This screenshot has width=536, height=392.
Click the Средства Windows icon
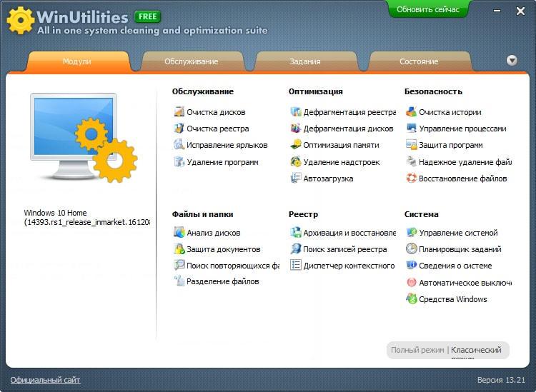pyautogui.click(x=412, y=299)
